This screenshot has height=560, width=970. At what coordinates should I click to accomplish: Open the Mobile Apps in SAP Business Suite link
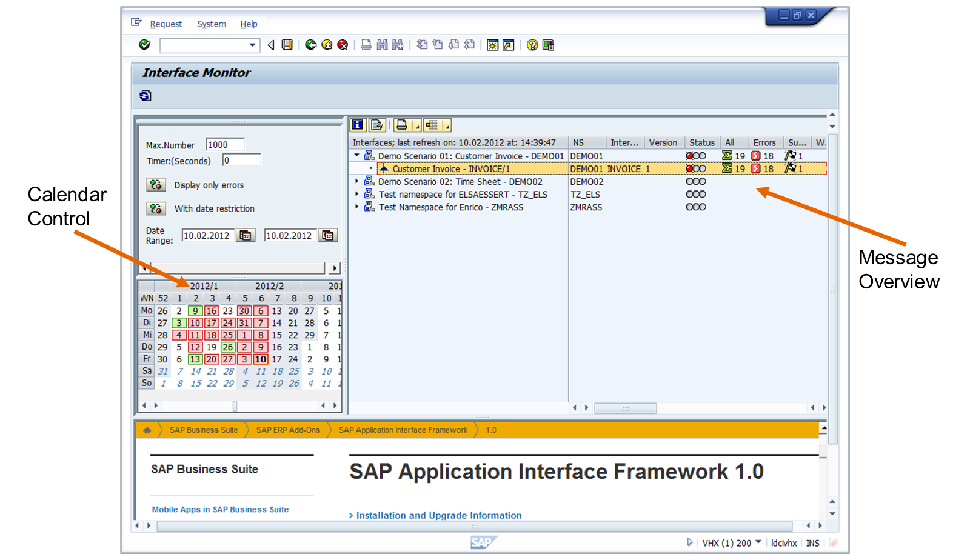[x=220, y=510]
